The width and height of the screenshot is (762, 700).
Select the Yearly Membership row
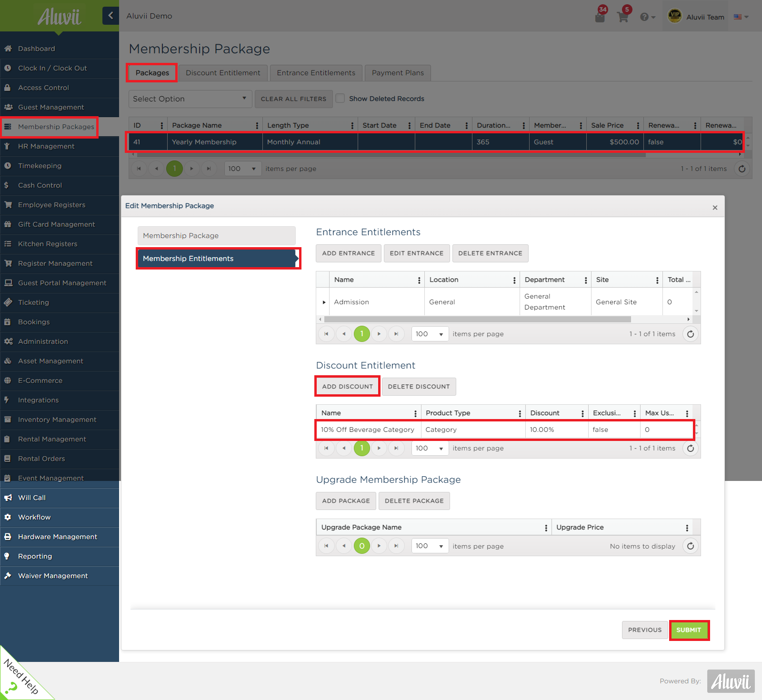coord(436,142)
